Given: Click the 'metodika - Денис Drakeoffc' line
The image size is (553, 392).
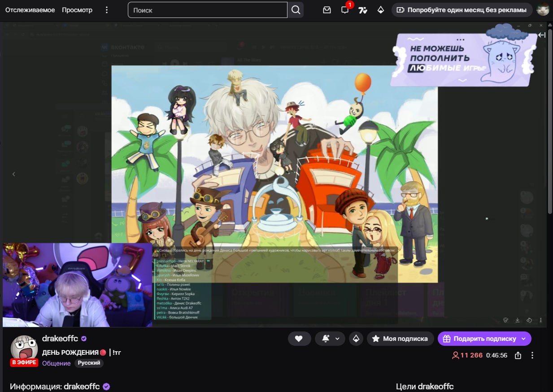Looking at the screenshot, I should 179,303.
